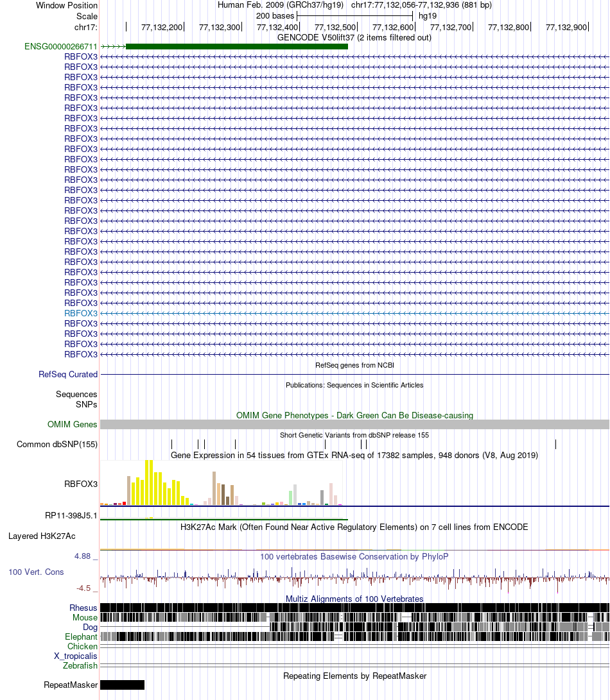Click the 77,132,800 ruler coordinate
This screenshot has width=610, height=700.
point(509,27)
